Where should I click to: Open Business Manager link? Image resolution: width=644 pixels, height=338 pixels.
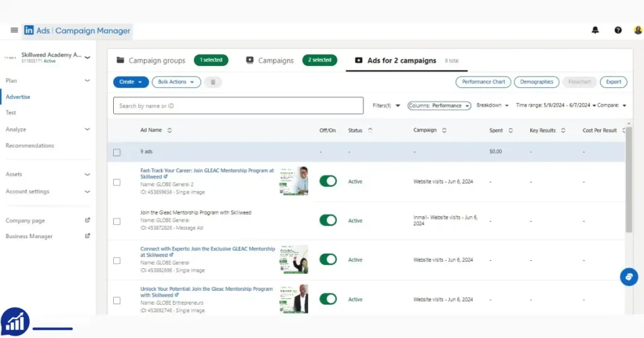[29, 236]
